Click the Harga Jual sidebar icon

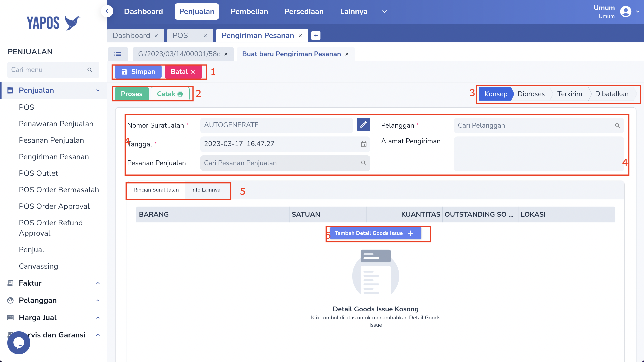(10, 317)
